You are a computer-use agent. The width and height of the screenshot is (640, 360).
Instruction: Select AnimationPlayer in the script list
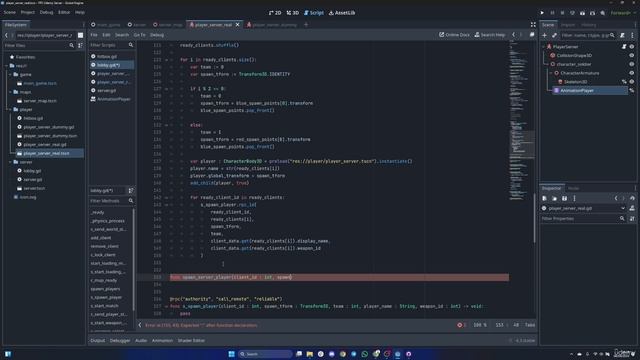[112, 99]
